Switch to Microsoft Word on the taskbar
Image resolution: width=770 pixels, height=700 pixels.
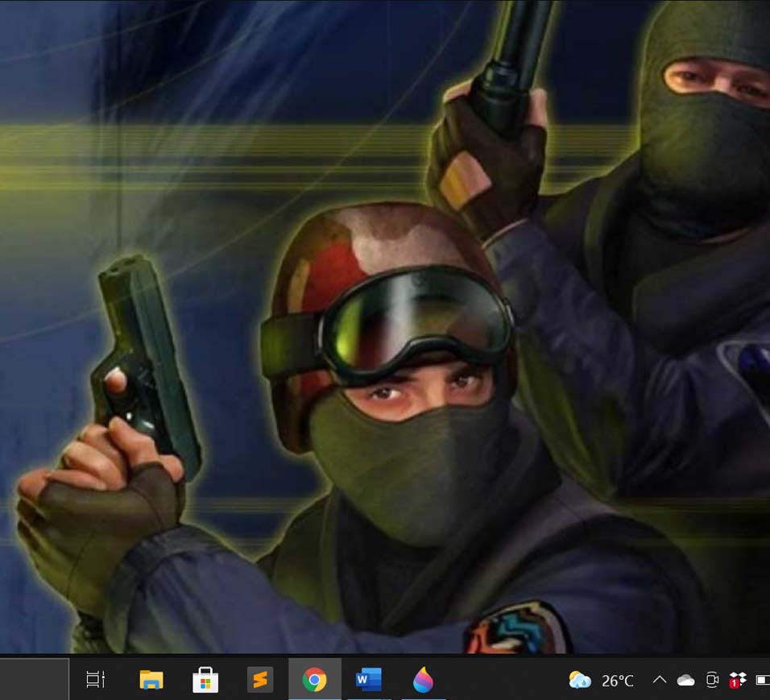[368, 680]
